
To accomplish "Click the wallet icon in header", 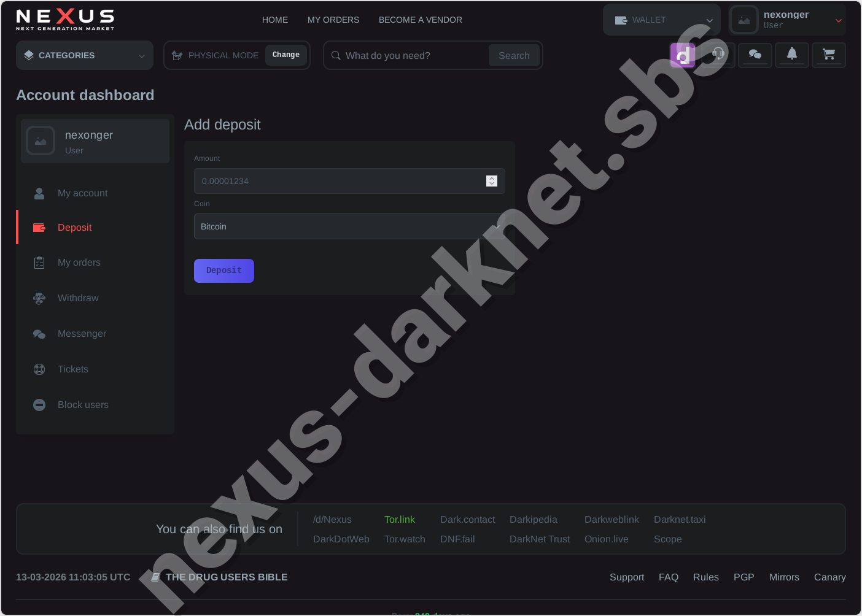I will (x=621, y=20).
